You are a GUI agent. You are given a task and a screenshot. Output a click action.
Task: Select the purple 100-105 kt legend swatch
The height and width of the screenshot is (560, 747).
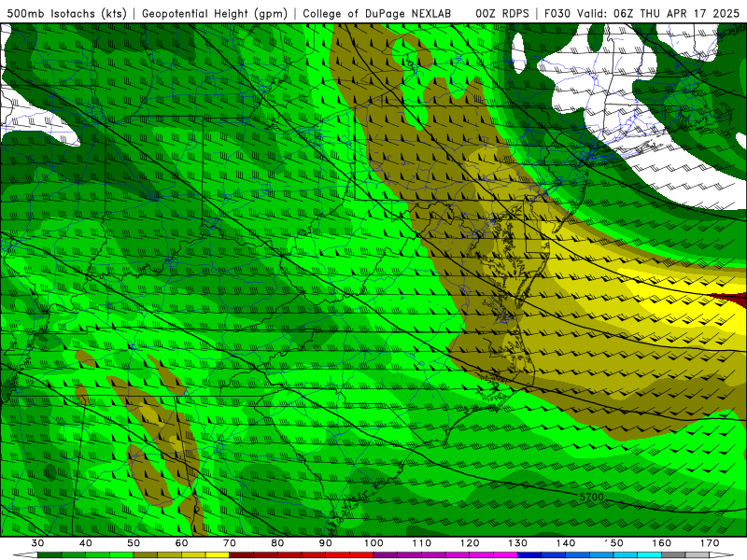coord(386,555)
